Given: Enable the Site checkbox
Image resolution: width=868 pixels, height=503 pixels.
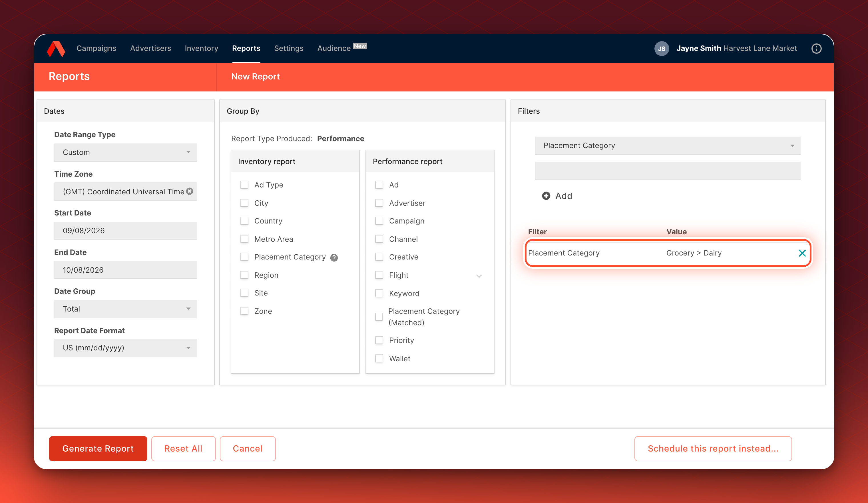Looking at the screenshot, I should pyautogui.click(x=244, y=293).
